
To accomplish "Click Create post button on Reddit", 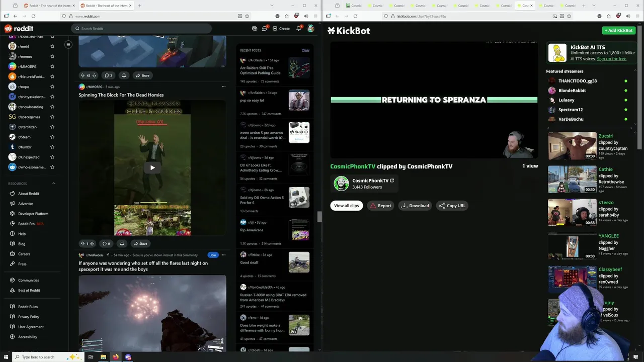I will 281,29.
